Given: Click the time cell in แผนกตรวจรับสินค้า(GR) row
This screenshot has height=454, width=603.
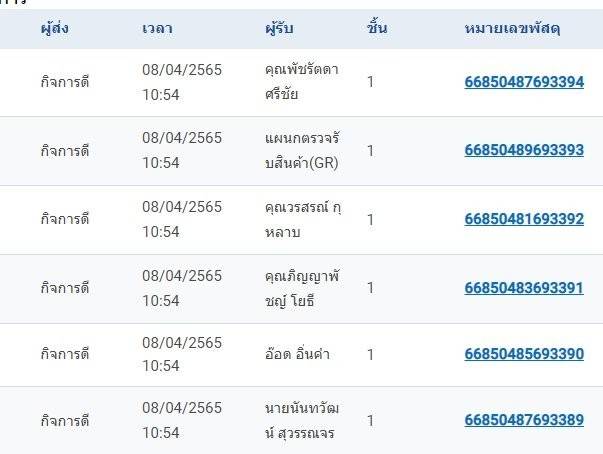Looking at the screenshot, I should (181, 150).
